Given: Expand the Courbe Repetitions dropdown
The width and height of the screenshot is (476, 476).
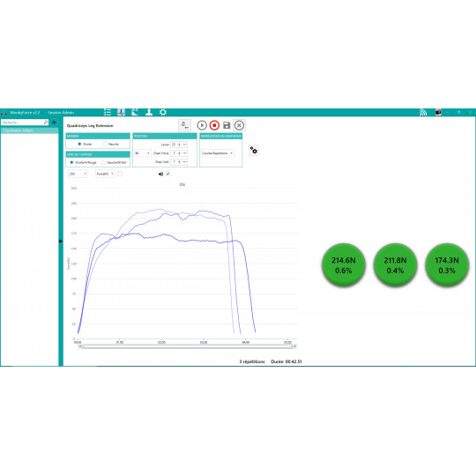Looking at the screenshot, I should (x=218, y=153).
